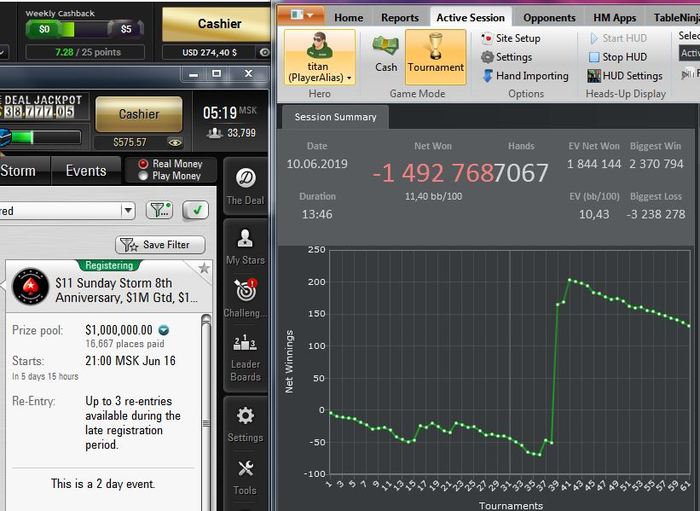This screenshot has height=511, width=700.
Task: Click the Net Won value -1 492 768
Action: [433, 173]
